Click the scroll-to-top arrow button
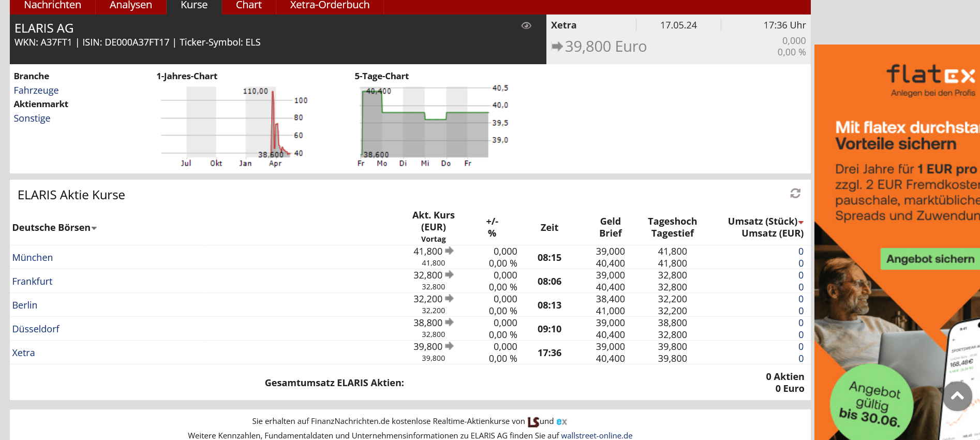This screenshot has width=980, height=440. (x=957, y=396)
